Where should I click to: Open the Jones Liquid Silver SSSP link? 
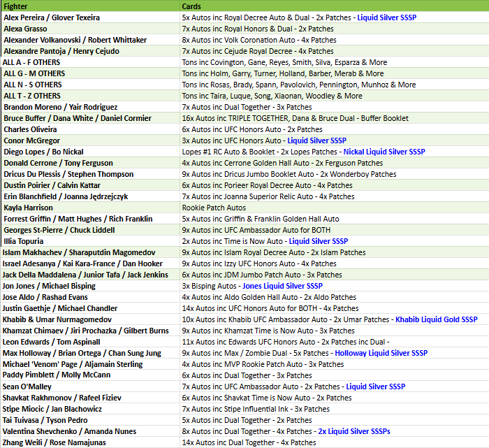282,286
